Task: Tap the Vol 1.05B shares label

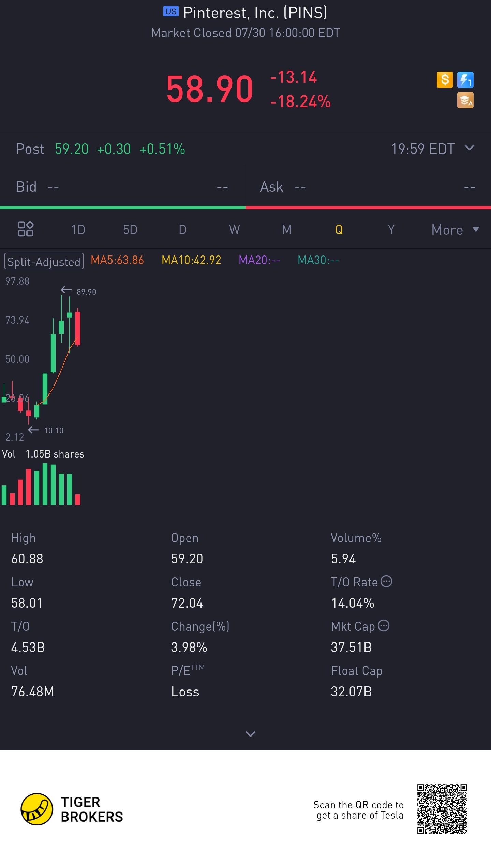Action: [x=43, y=454]
